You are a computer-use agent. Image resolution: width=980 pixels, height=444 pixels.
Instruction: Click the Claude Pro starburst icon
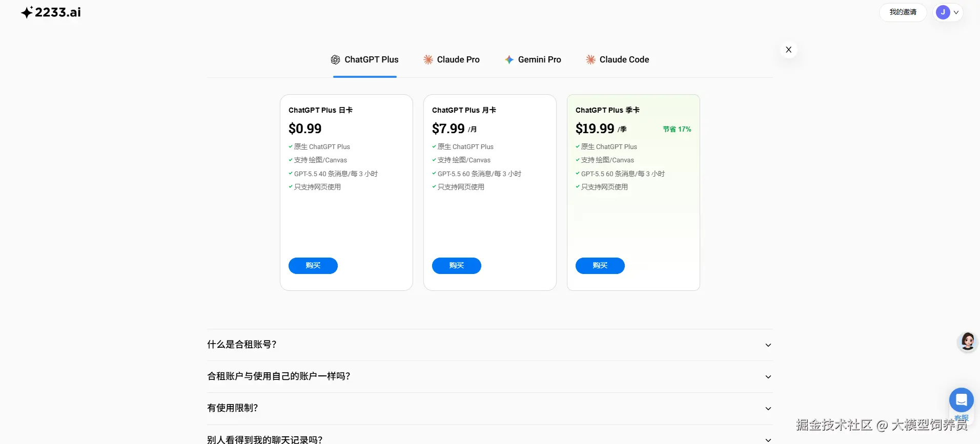428,60
